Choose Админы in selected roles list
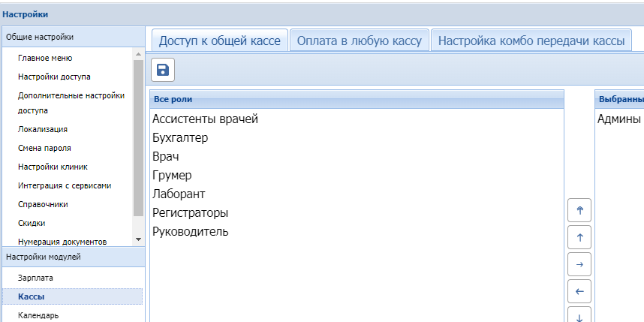This screenshot has height=322, width=644. pos(618,119)
